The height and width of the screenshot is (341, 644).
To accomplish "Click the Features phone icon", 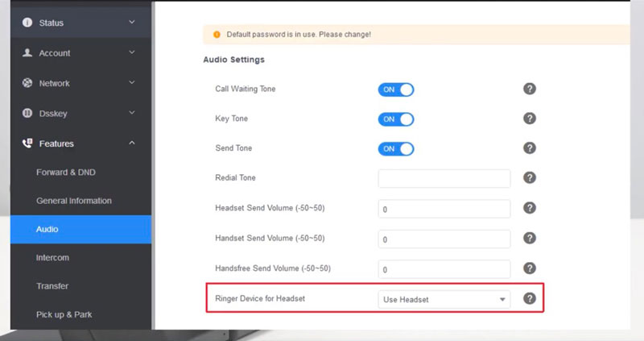I will click(x=27, y=143).
